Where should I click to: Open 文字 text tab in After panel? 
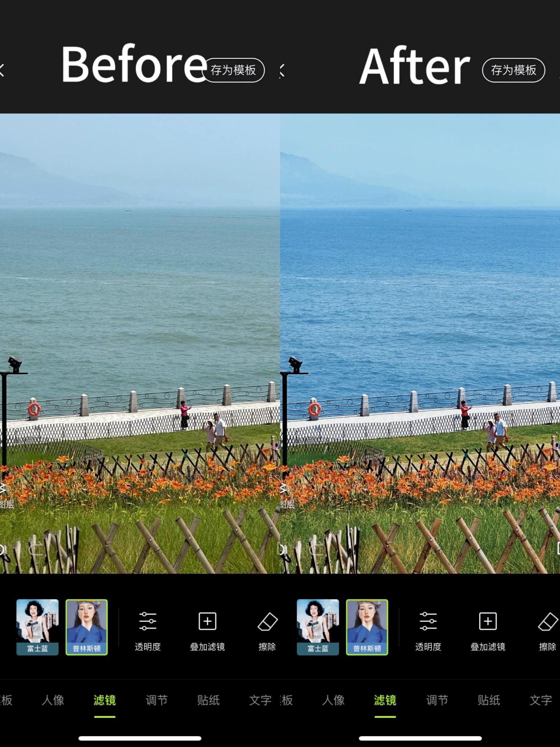(541, 700)
